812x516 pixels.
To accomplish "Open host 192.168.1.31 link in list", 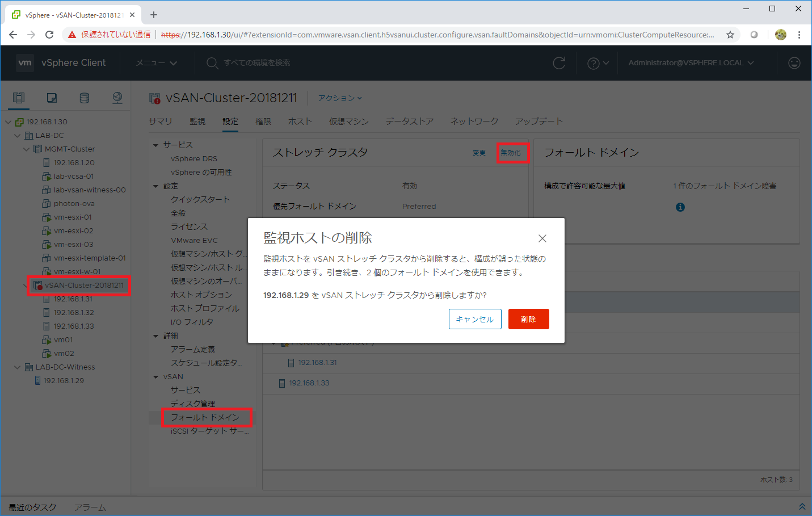I will (x=318, y=363).
